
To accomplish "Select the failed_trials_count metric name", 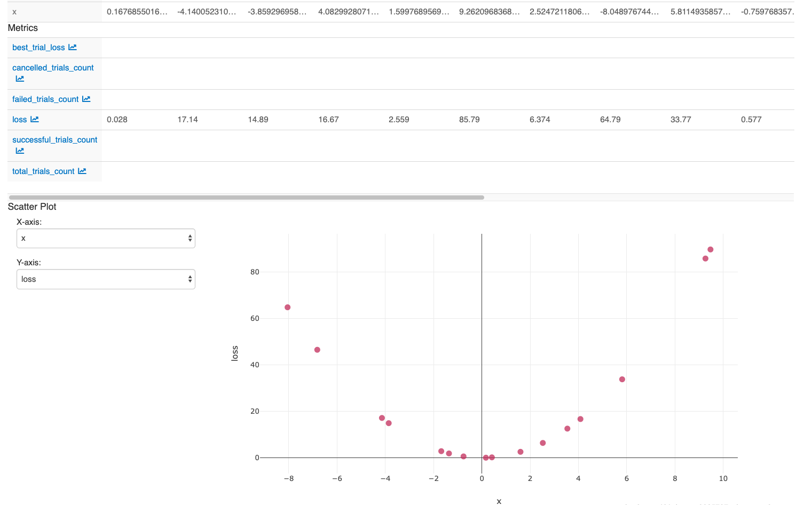I will pos(45,99).
